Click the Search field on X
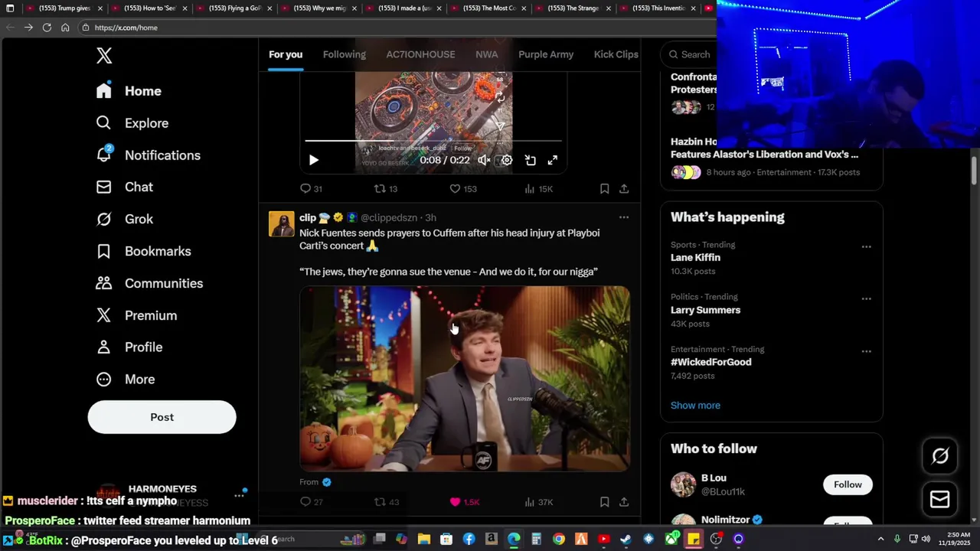This screenshot has width=980, height=551. (689, 54)
